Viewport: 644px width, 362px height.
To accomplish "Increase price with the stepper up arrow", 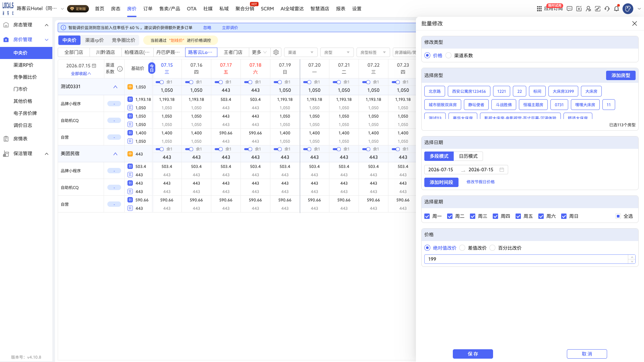I will [632, 257].
